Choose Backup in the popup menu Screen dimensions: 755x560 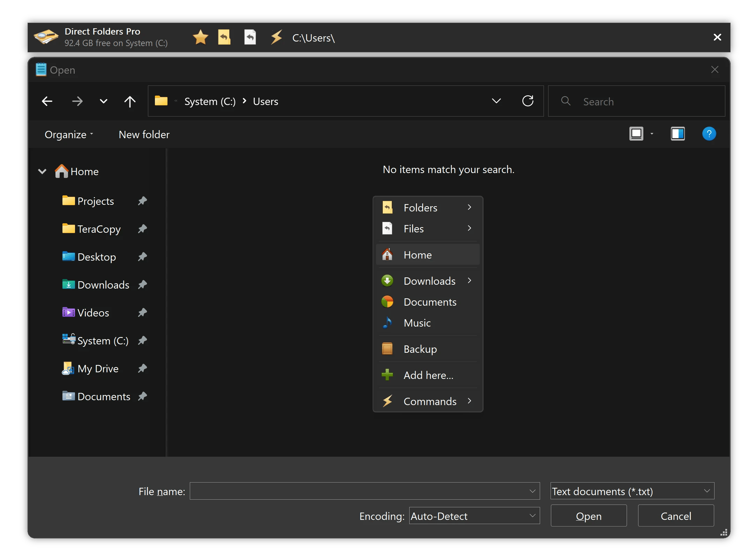coord(428,349)
